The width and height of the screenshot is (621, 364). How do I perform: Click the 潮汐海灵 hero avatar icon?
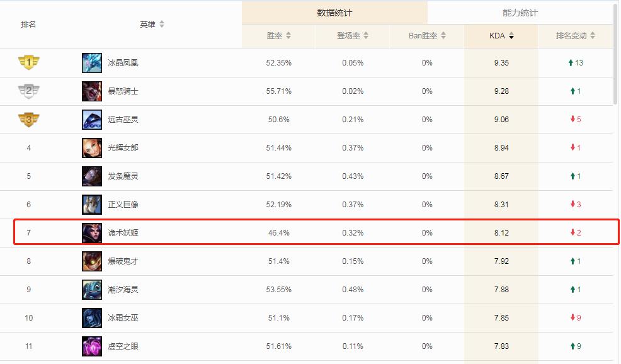92,290
